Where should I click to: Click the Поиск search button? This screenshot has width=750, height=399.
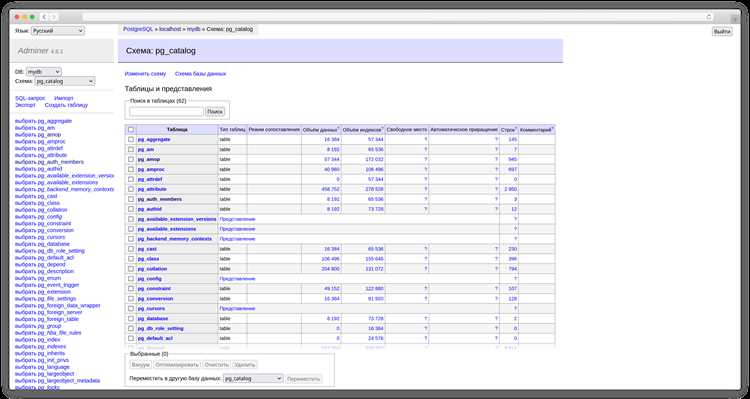point(215,111)
